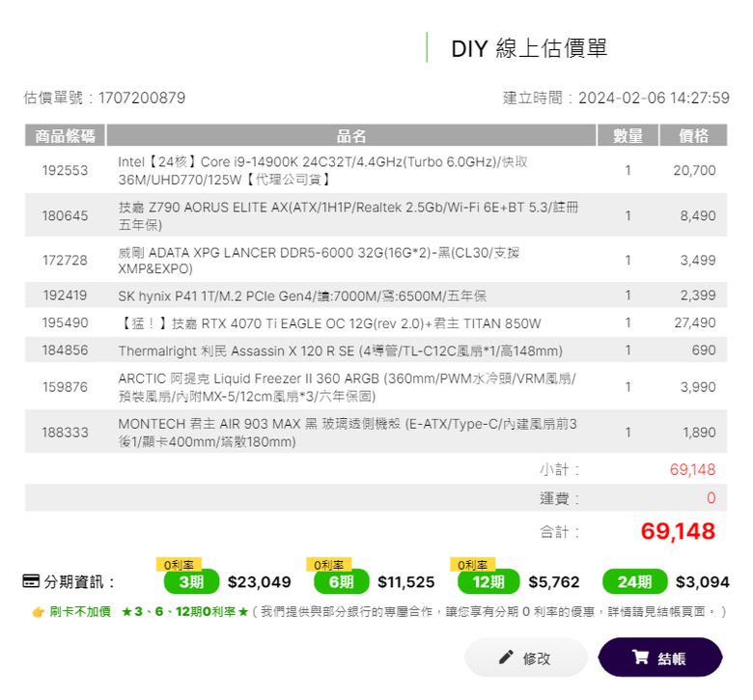Click the price 3,499
753x700 pixels.
pyautogui.click(x=698, y=261)
